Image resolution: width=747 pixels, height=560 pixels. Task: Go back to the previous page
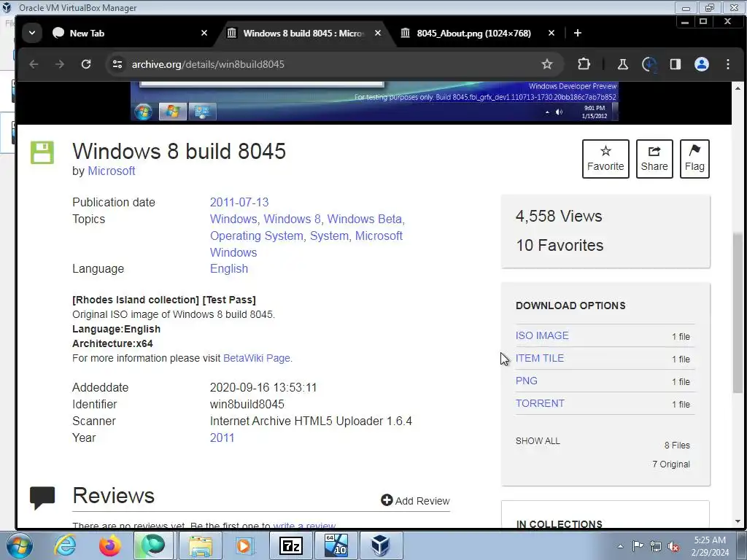[34, 64]
